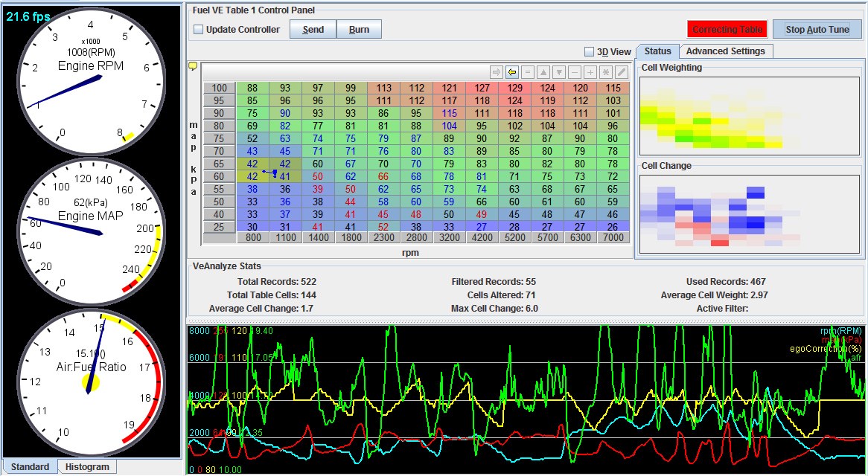Switch to the Histogram tab at bottom left
This screenshot has height=476, width=868.
click(89, 466)
